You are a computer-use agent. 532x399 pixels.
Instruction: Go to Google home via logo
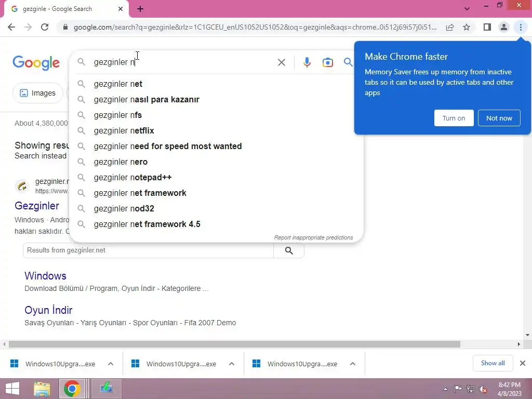[x=36, y=63]
